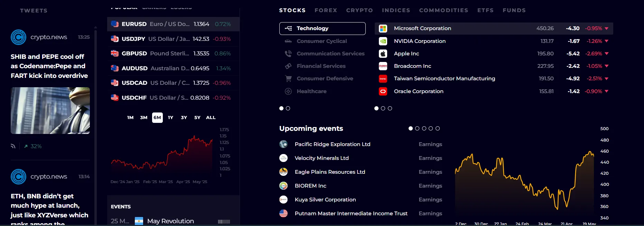Viewport: 644px width, 226px height.
Task: Select the Velocity Minerals Ltd event row
Action: coord(361,158)
